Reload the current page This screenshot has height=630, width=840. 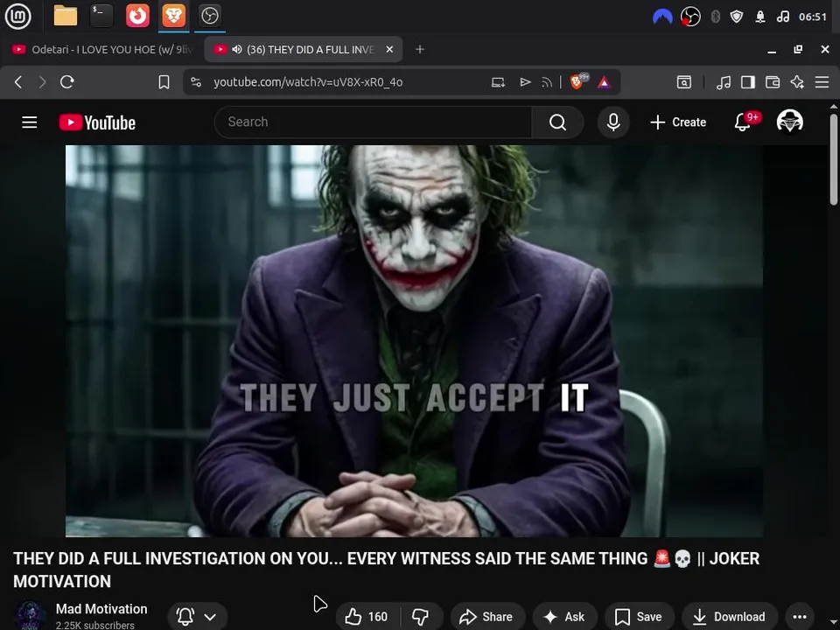tap(67, 82)
